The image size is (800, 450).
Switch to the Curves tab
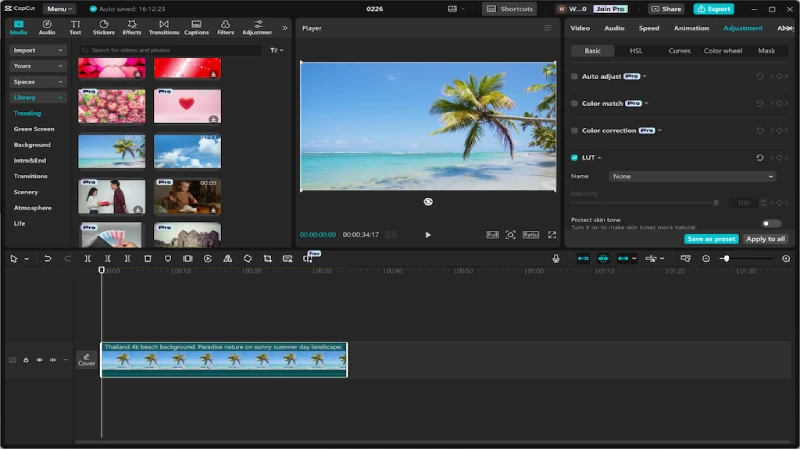pyautogui.click(x=679, y=51)
